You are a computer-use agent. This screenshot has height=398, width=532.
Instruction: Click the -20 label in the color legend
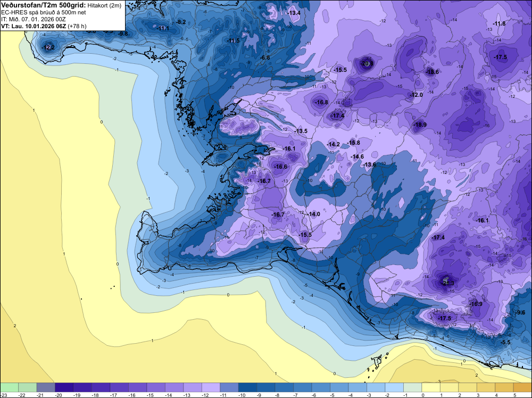pos(59,395)
